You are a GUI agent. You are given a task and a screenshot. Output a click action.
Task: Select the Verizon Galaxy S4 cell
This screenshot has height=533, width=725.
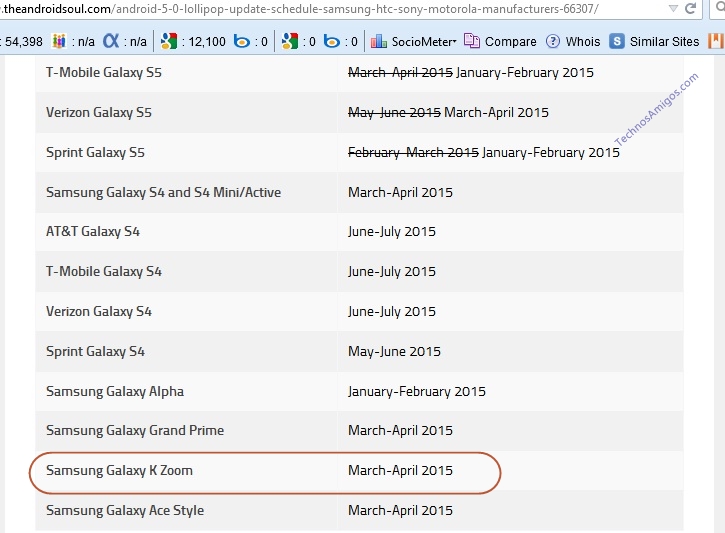pyautogui.click(x=186, y=311)
